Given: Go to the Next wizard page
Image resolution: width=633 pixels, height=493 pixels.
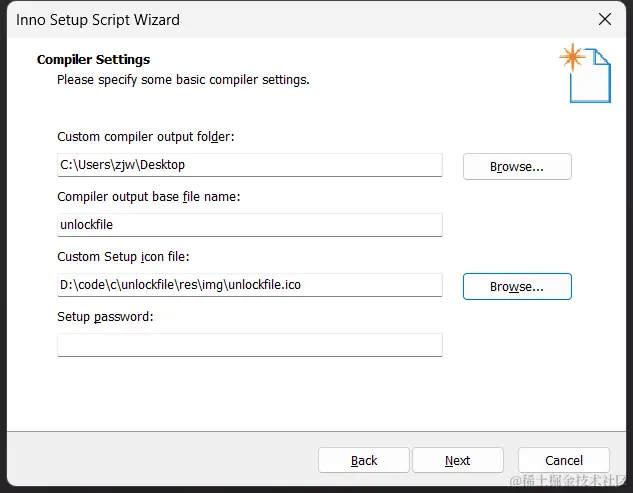Looking at the screenshot, I should (458, 460).
